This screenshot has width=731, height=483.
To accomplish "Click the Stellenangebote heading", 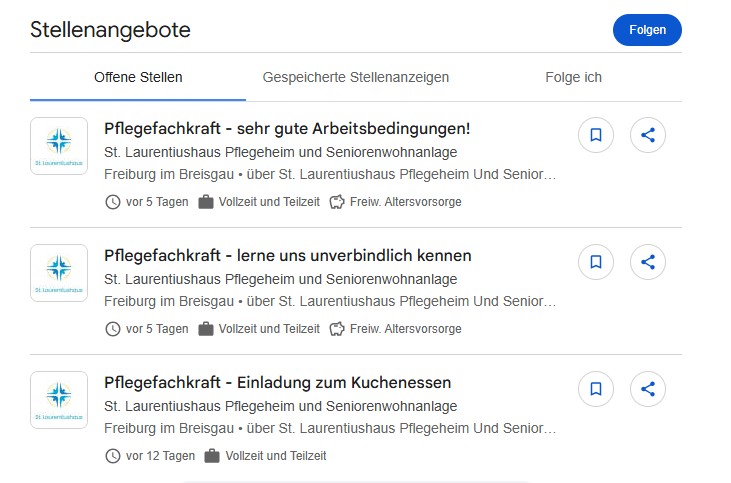I will (110, 30).
